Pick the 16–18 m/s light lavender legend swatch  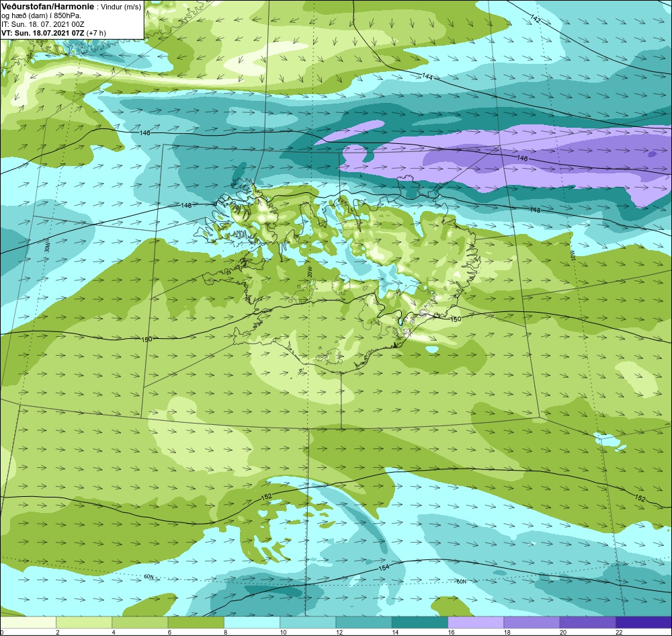(x=476, y=622)
